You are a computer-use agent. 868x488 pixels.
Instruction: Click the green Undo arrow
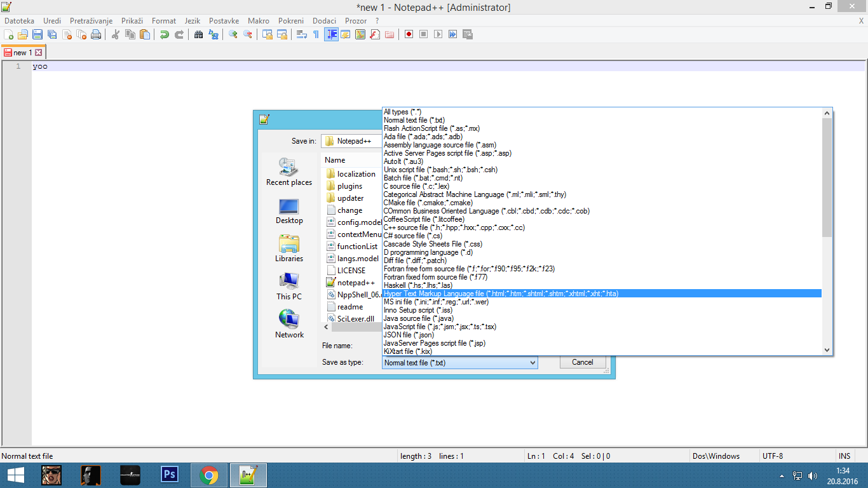pyautogui.click(x=165, y=34)
